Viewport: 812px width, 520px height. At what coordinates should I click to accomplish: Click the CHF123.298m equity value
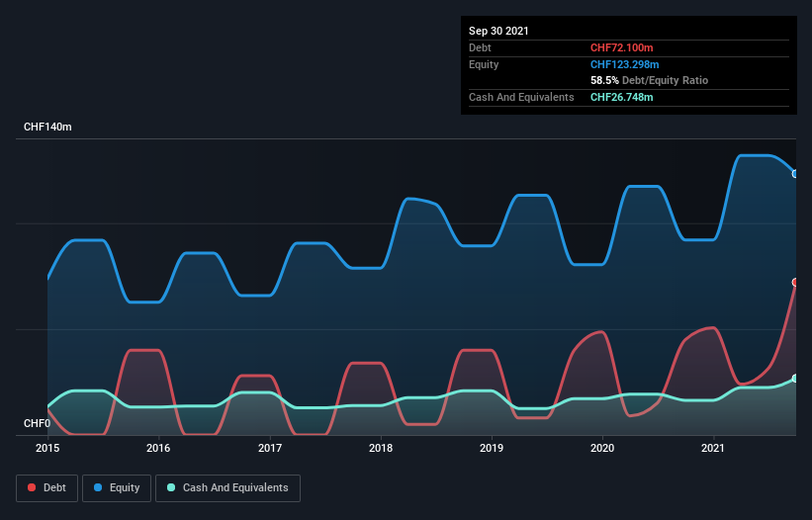[624, 64]
